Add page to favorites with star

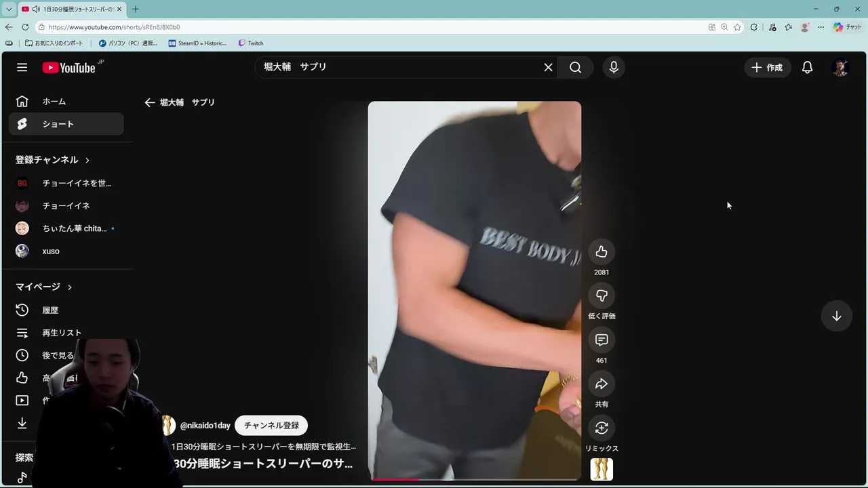click(x=737, y=27)
